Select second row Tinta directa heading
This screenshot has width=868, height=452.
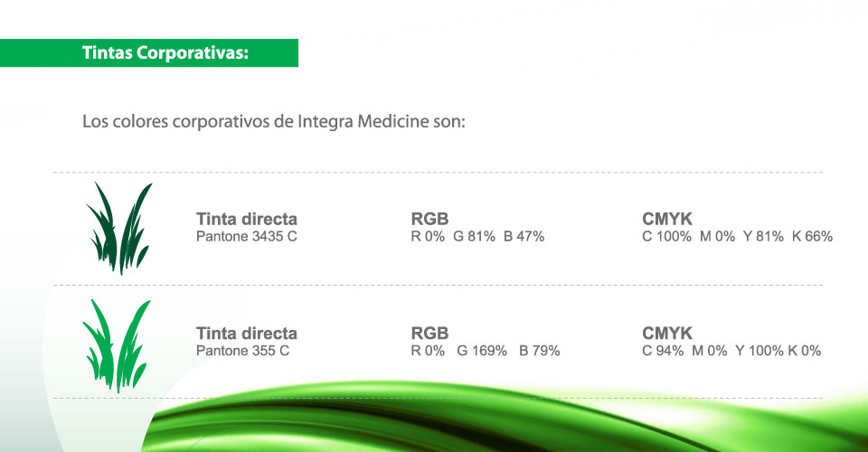click(246, 334)
